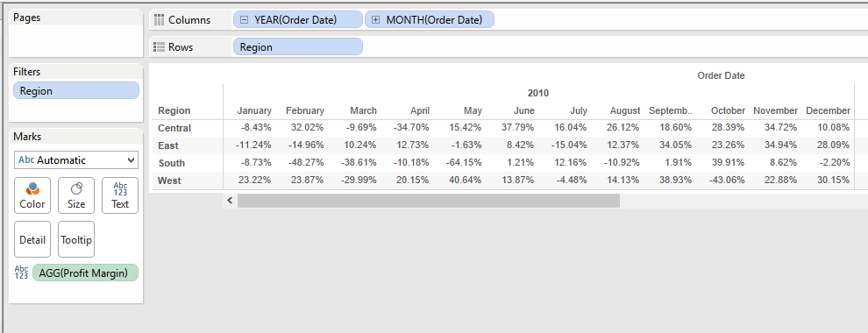This screenshot has width=868, height=333.
Task: Click the left scroll arrow
Action: [x=230, y=201]
